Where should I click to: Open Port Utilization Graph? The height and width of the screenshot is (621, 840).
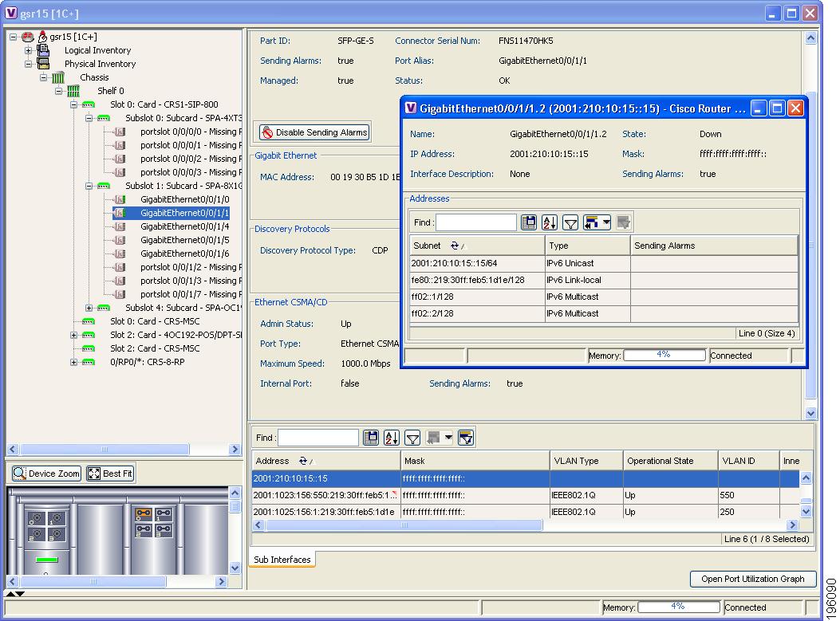click(753, 579)
